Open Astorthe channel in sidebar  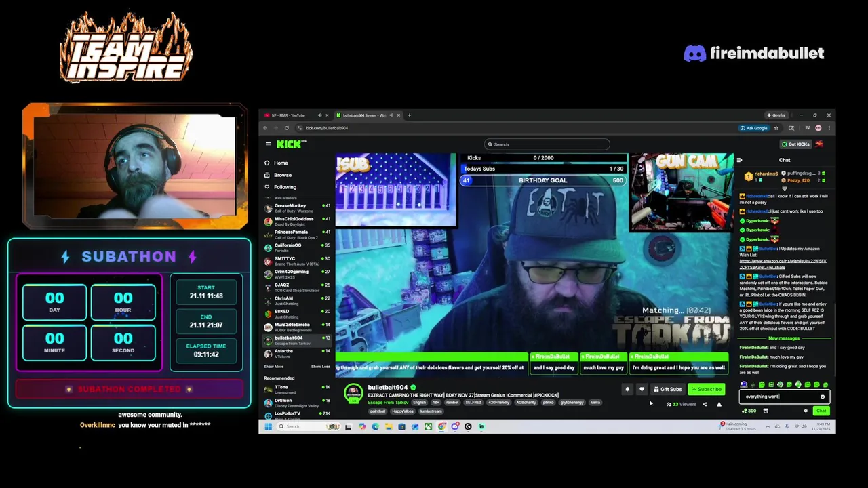click(x=297, y=354)
